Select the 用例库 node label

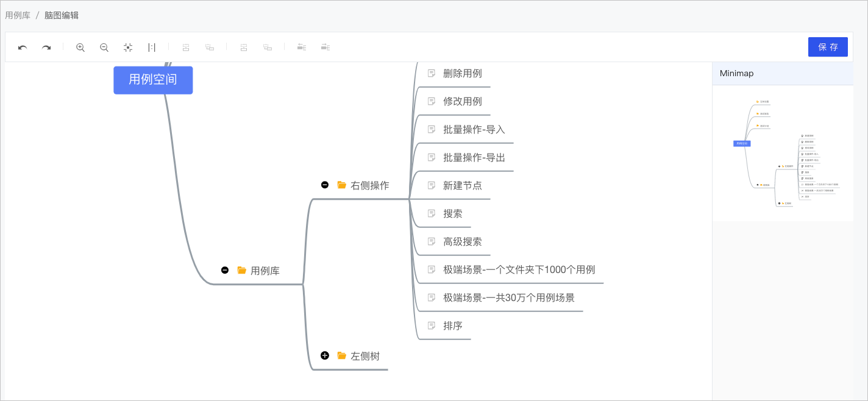coord(265,271)
